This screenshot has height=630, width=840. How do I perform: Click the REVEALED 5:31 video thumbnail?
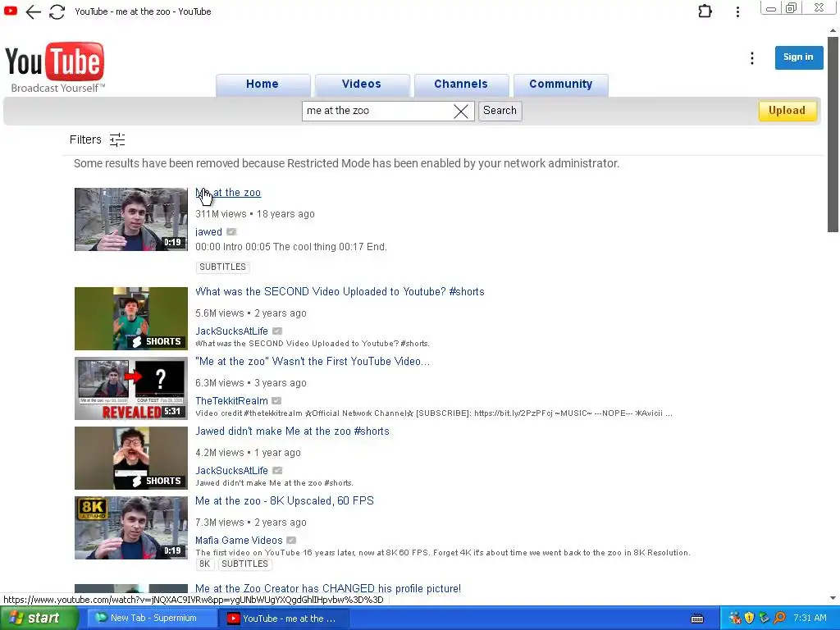tap(131, 388)
